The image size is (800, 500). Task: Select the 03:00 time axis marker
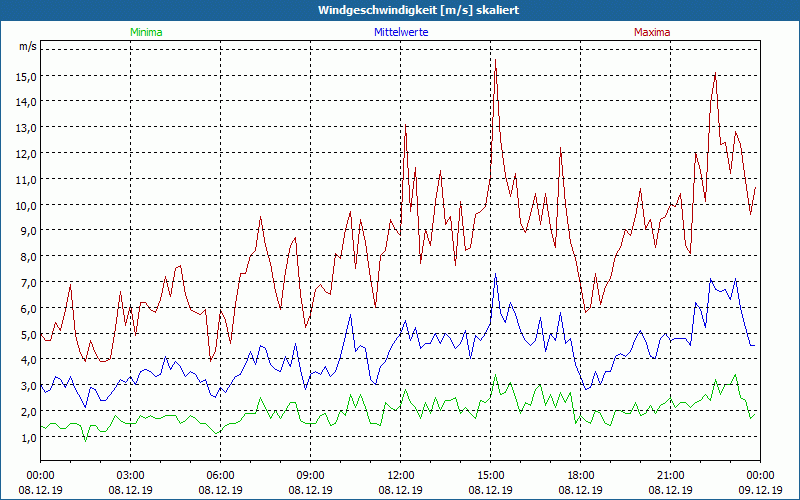click(x=131, y=475)
